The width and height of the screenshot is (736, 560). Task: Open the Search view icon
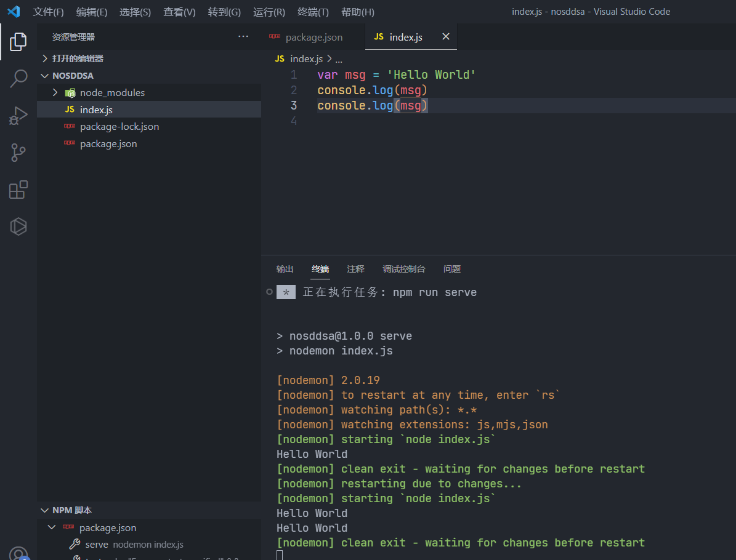18,78
